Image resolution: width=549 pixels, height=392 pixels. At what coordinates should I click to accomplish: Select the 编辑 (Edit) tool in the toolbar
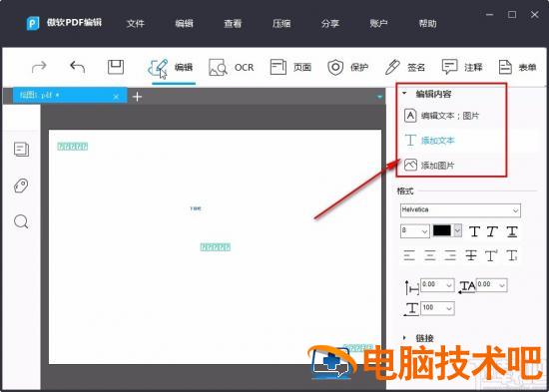170,67
